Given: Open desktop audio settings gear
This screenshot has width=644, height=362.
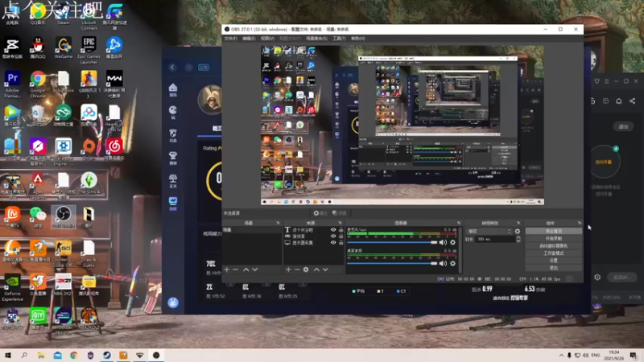Looking at the screenshot, I should [x=452, y=264].
